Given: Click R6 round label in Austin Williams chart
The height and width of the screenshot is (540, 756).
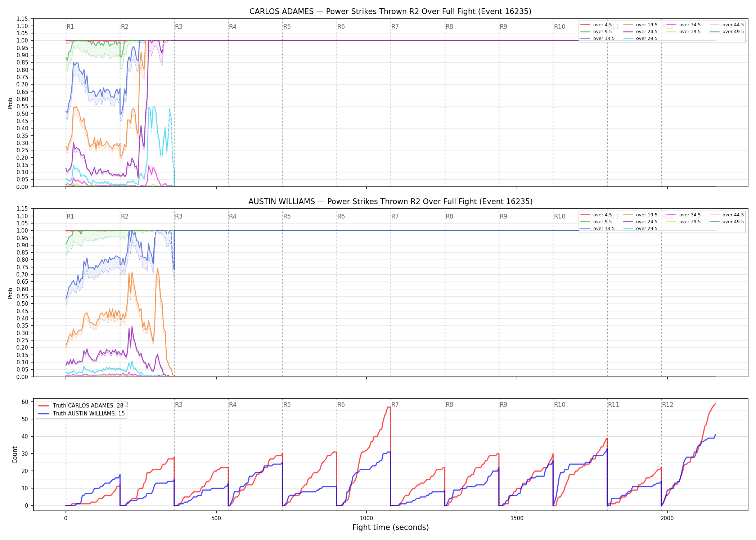Looking at the screenshot, I should pyautogui.click(x=341, y=216).
